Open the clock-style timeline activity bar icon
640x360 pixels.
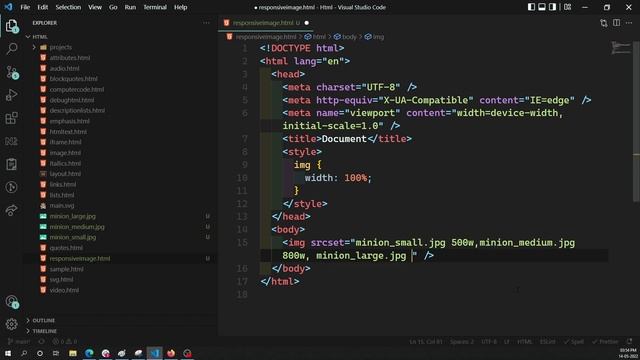click(11, 187)
